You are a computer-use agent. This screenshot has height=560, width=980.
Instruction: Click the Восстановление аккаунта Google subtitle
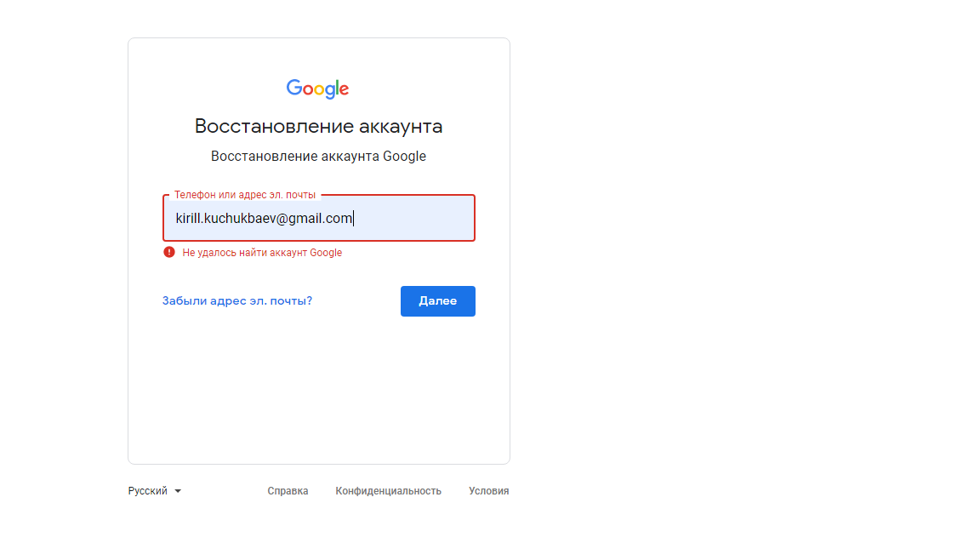pos(318,157)
